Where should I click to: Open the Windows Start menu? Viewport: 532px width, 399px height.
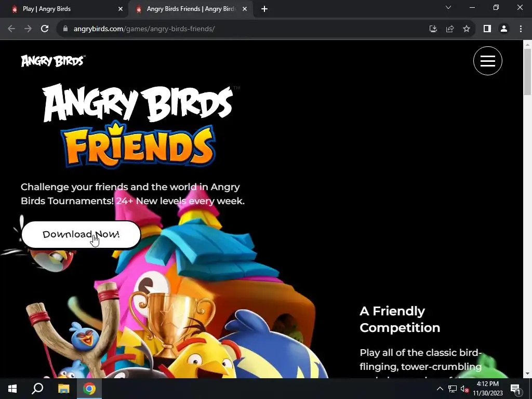click(x=12, y=389)
